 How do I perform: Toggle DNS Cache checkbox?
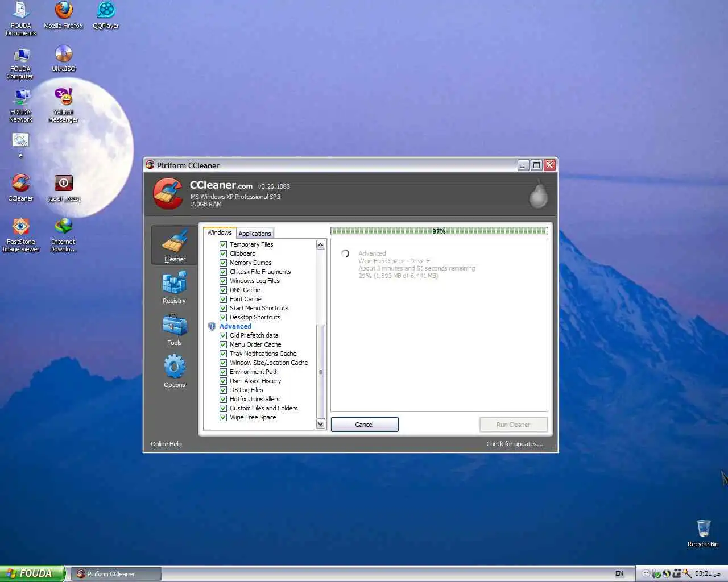pyautogui.click(x=224, y=290)
